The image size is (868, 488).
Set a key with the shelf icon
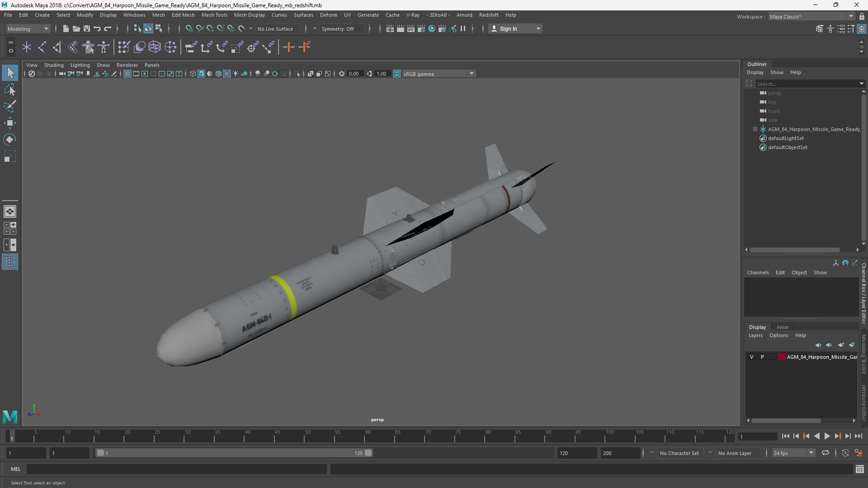point(288,47)
